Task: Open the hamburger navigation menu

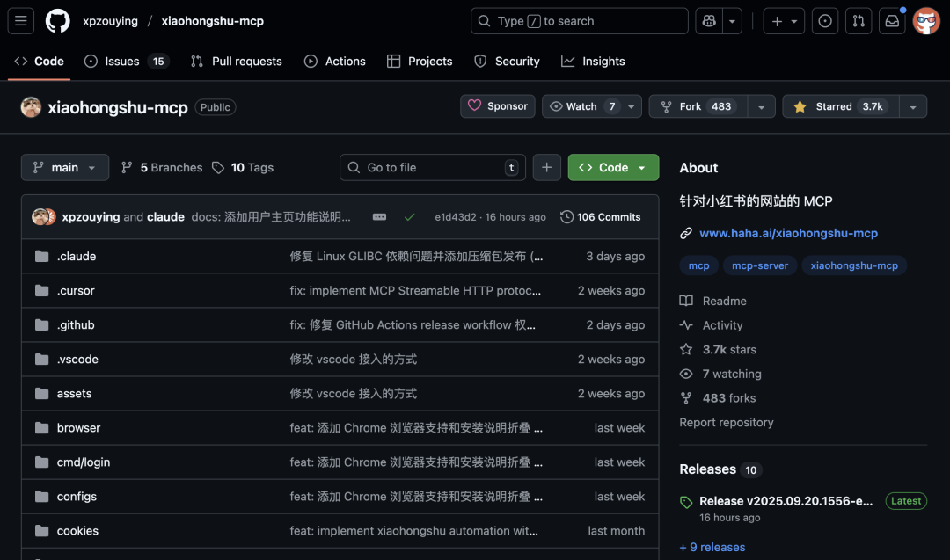Action: 20,21
